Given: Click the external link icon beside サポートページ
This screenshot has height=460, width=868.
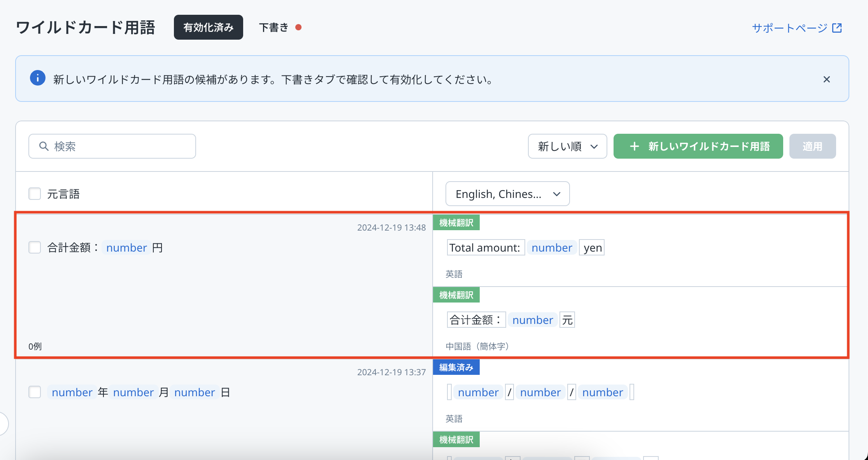Looking at the screenshot, I should coord(837,28).
